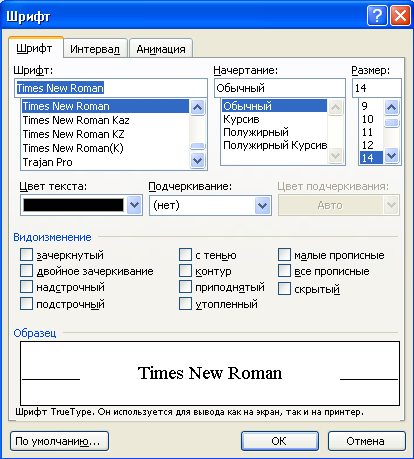This screenshot has width=414, height=459.
Task: Select font size 9
Action: pos(371,106)
